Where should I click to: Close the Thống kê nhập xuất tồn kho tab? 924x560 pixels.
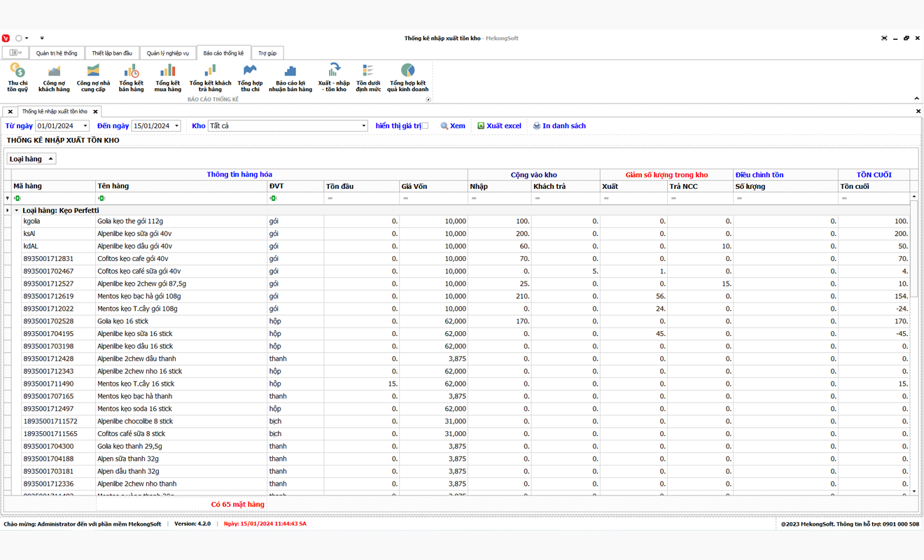(96, 111)
